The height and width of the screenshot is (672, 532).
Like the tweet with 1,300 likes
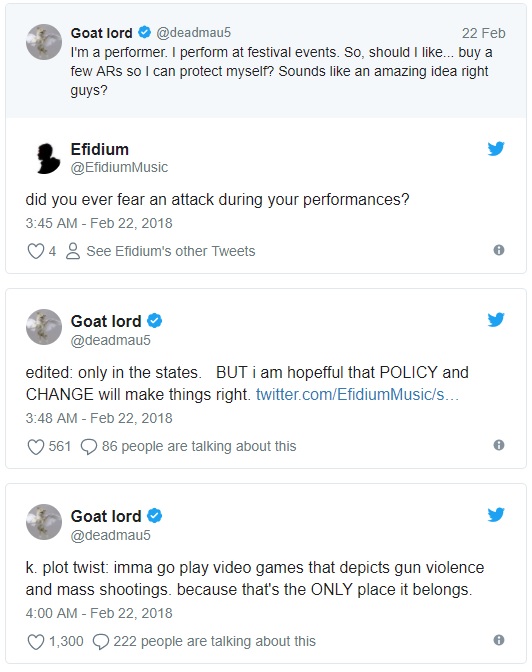coord(36,642)
